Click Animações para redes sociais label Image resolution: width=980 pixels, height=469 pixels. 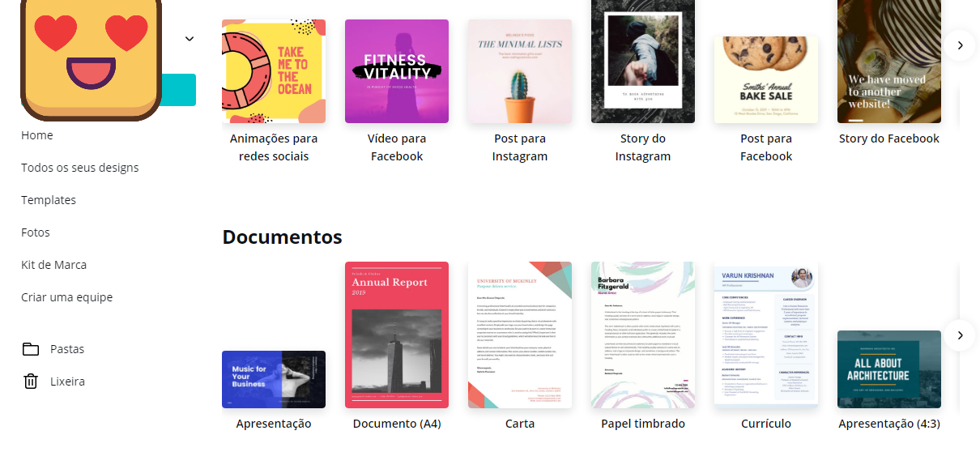click(x=274, y=147)
